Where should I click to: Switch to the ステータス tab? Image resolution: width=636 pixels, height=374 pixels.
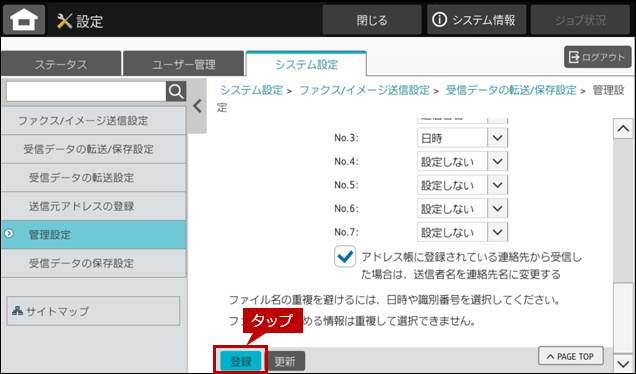tap(61, 64)
